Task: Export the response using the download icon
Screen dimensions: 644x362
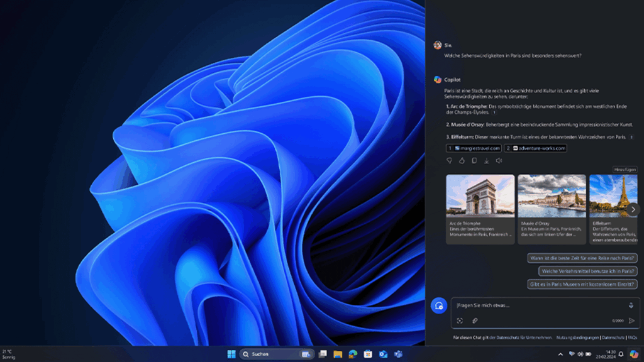Action: click(x=486, y=161)
